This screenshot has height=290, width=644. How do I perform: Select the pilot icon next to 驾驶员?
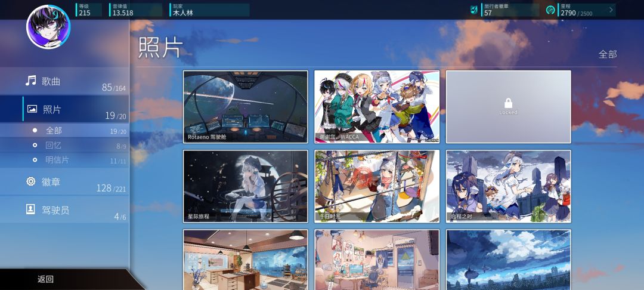click(x=30, y=209)
